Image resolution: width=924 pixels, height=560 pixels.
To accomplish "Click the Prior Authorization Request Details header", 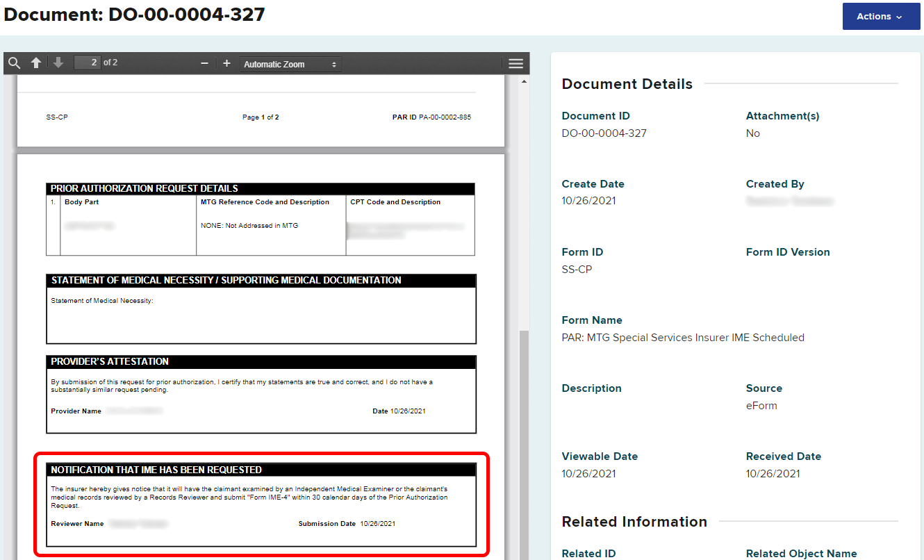I will (145, 188).
